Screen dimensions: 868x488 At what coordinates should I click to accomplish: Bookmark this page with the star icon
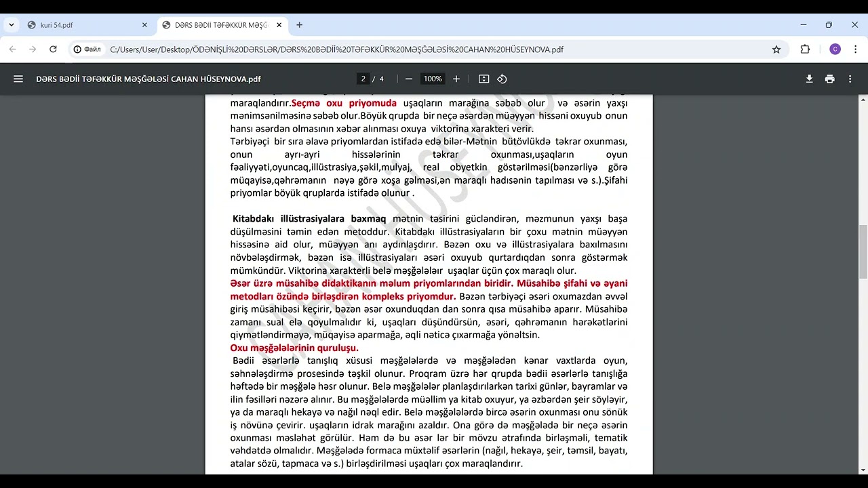(776, 49)
